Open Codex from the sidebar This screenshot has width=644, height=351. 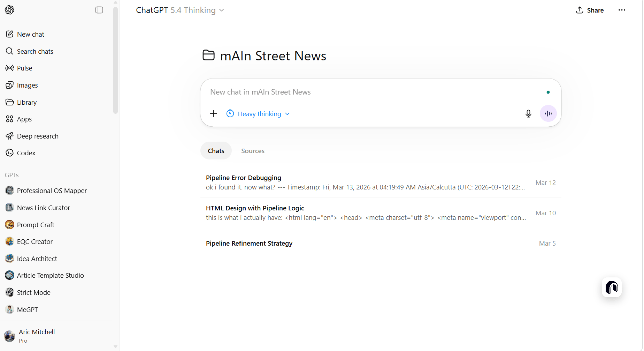[x=26, y=153]
